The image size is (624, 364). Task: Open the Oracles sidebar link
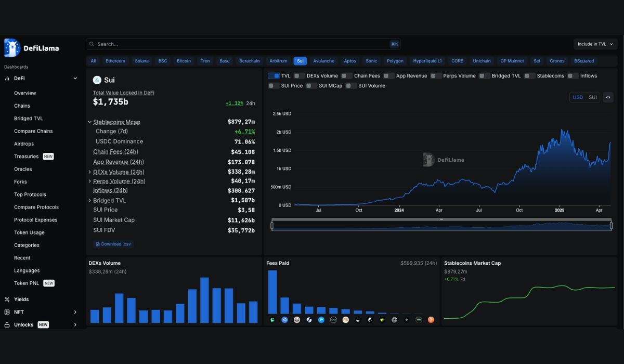[23, 169]
